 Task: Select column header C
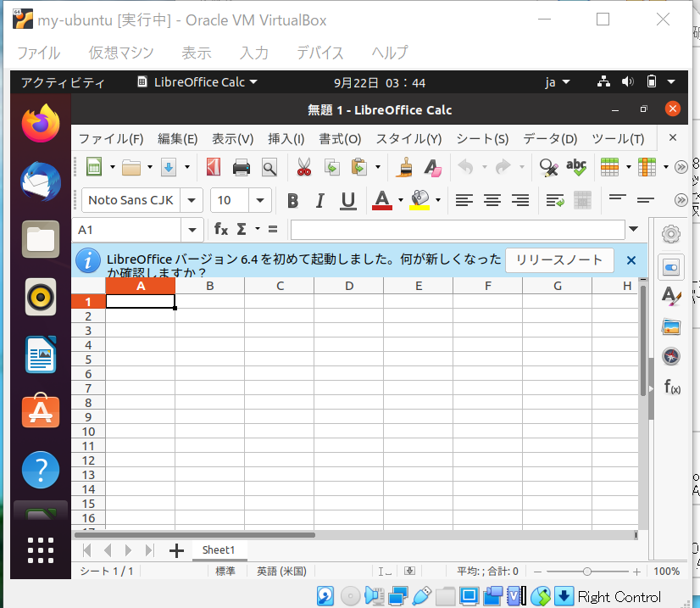click(x=280, y=286)
